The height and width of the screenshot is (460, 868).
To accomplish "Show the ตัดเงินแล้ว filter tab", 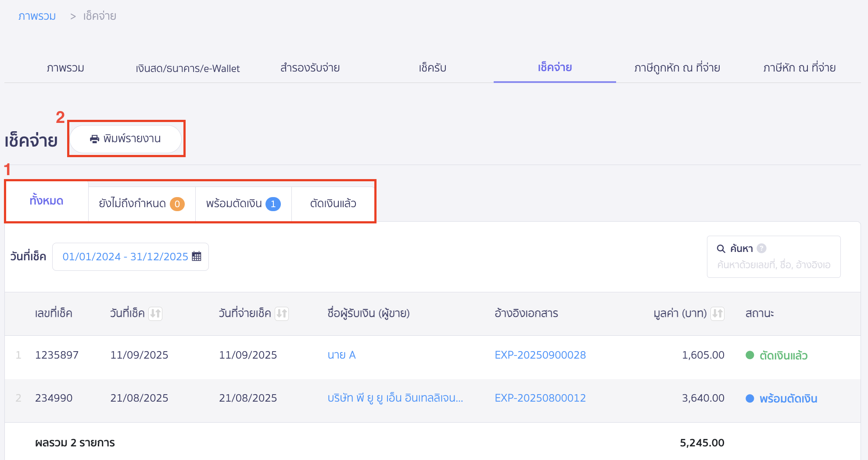I will tap(333, 204).
